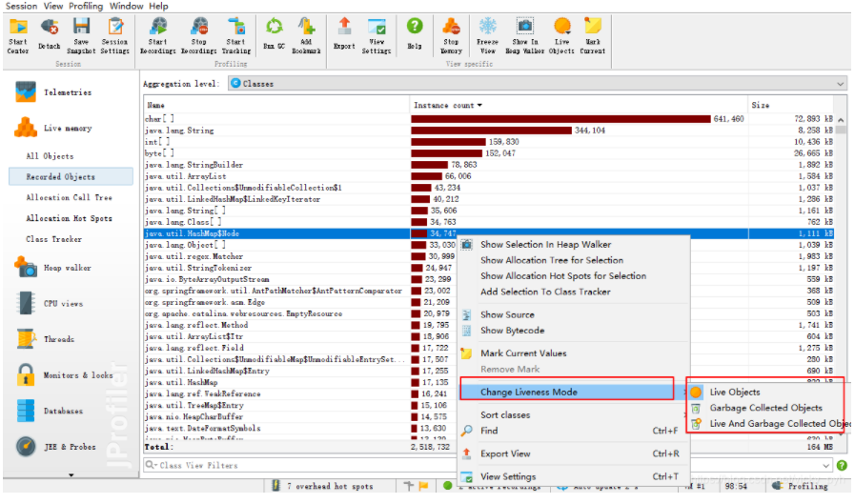This screenshot has height=504, width=855.
Task: Click the table's vertical scrollbar up arrow
Action: point(841,120)
